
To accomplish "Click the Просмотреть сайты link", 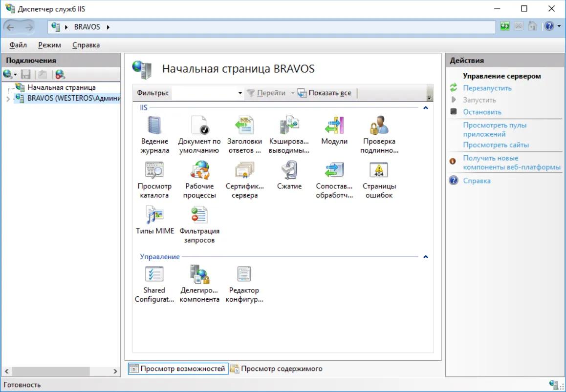I will click(x=496, y=145).
